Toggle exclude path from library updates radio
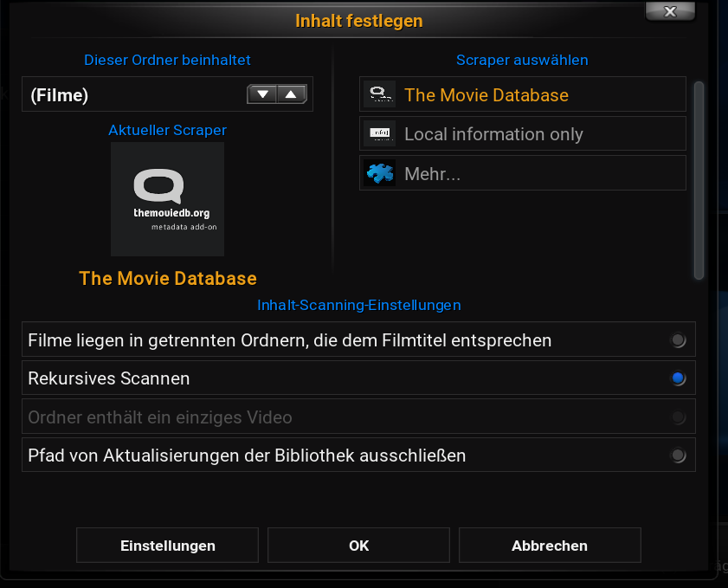Viewport: 728px width, 588px height. coord(678,455)
